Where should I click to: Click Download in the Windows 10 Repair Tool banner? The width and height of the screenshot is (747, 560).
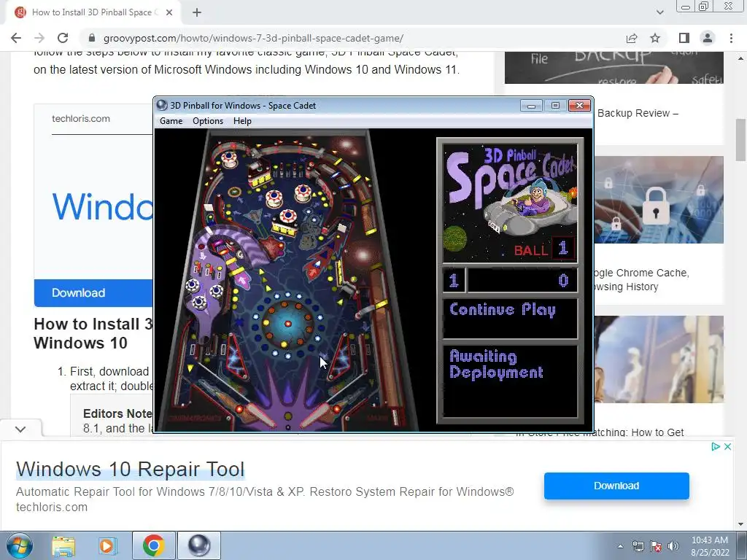(616, 486)
